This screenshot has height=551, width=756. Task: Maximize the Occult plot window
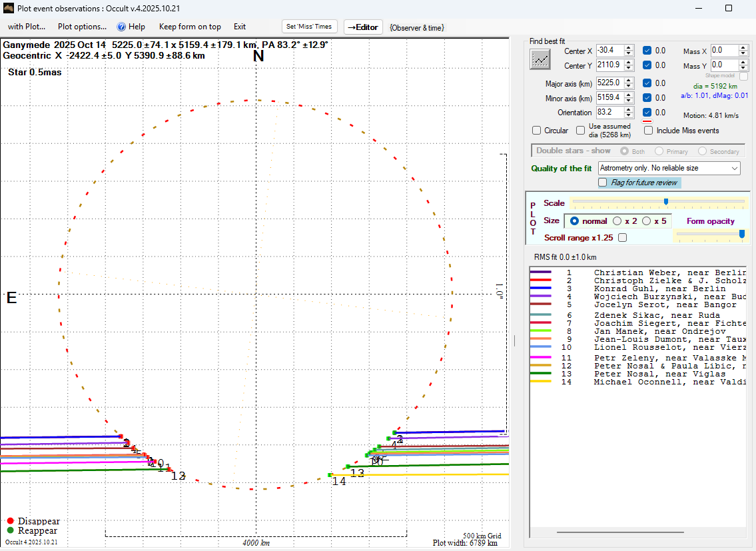(728, 8)
